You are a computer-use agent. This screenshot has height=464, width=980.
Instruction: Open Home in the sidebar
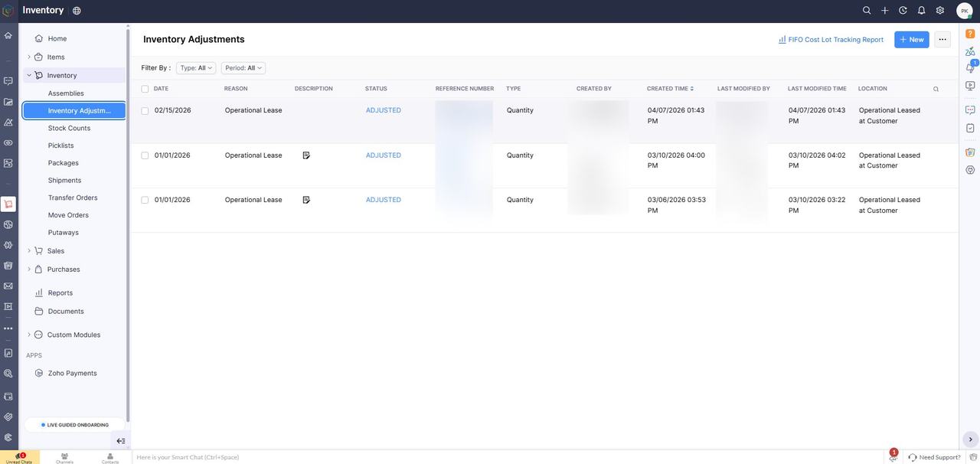click(x=57, y=38)
